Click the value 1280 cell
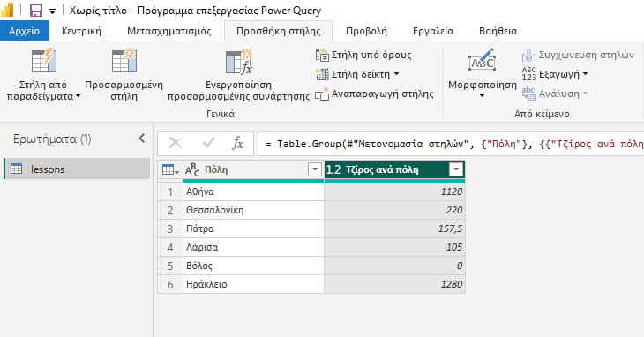644x337 pixels. [x=394, y=284]
